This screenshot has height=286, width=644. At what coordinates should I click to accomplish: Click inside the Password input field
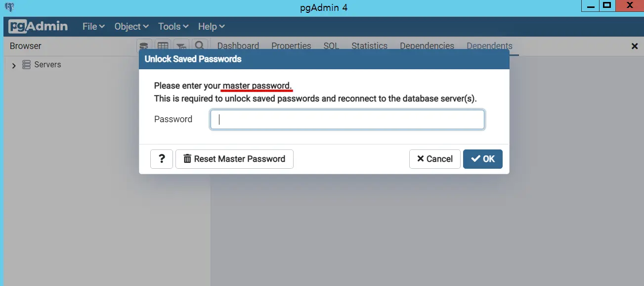click(x=347, y=119)
